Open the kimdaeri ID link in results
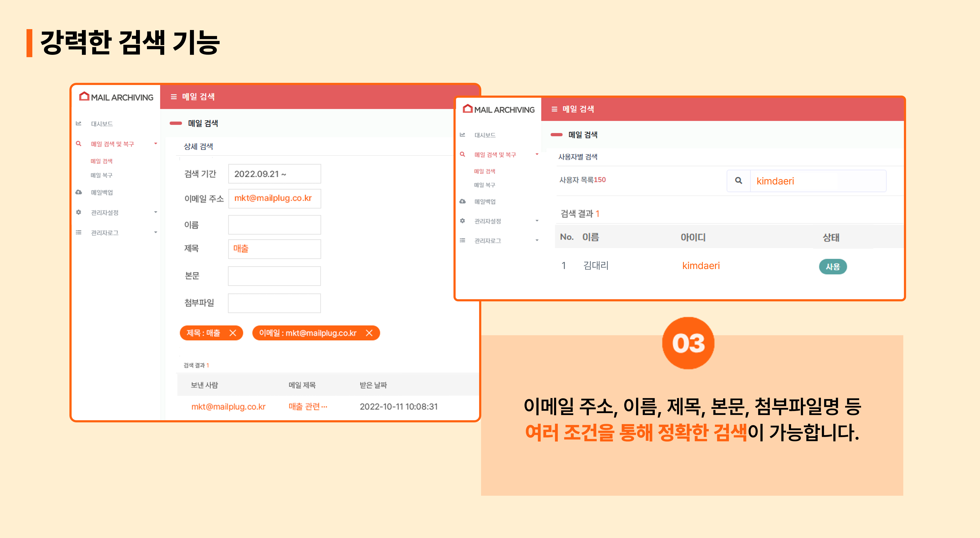This screenshot has height=538, width=980. point(701,266)
